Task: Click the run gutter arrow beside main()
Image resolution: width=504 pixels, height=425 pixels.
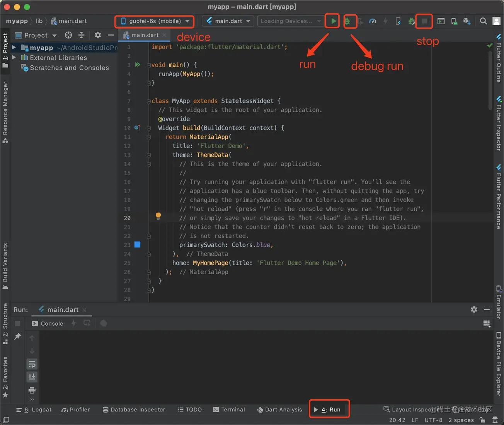Action: (138, 65)
